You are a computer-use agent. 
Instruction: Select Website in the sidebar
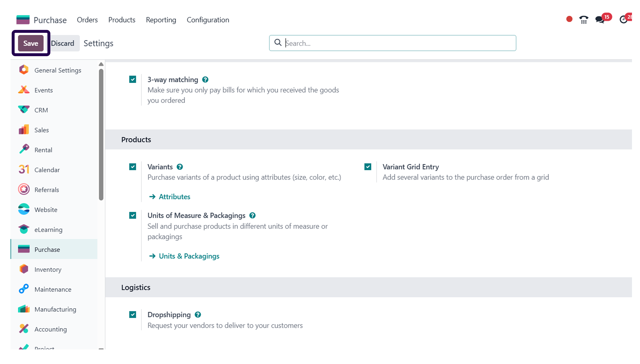(x=54, y=210)
